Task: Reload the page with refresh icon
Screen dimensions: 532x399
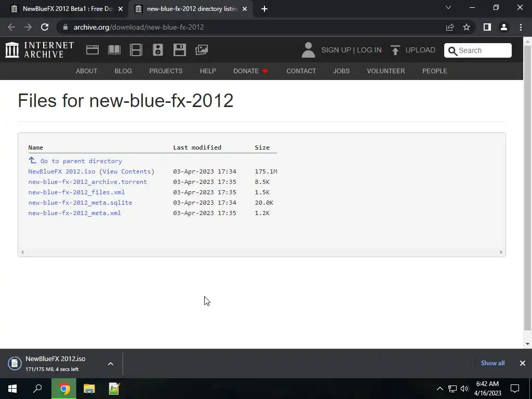Action: click(45, 27)
